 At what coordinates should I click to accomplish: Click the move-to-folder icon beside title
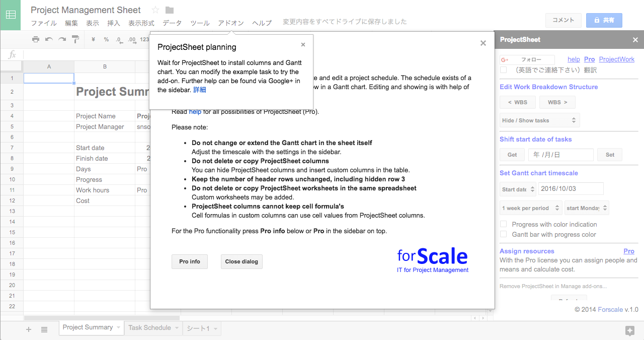[170, 10]
